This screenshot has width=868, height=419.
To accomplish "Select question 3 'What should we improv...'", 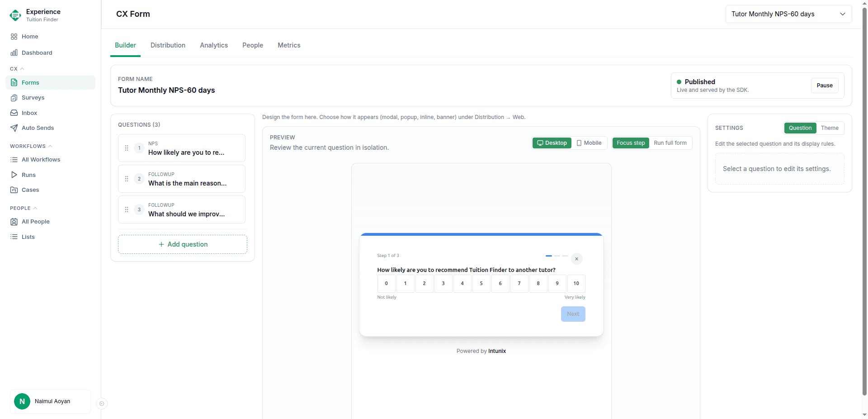I will coord(182,209).
